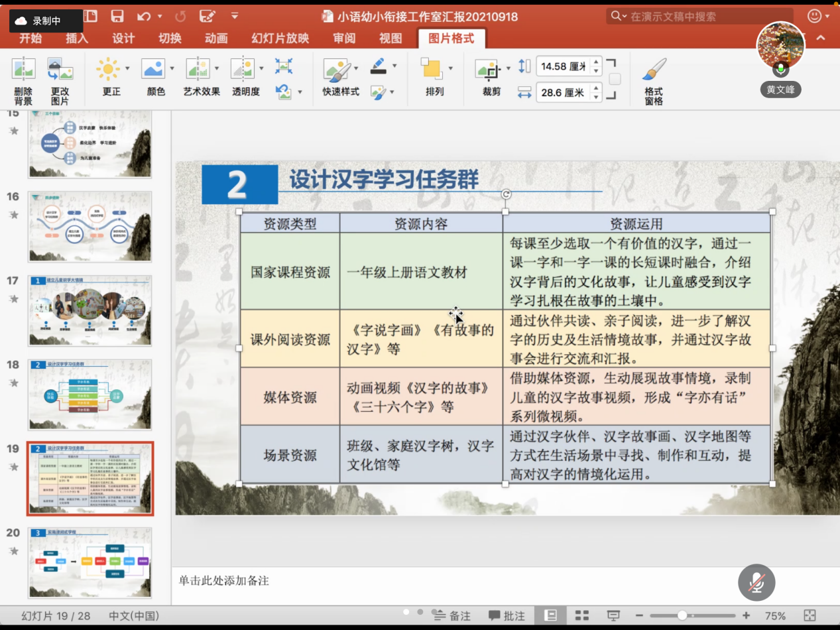Open Transparency (透明度) dropdown arrow
Image resolution: width=840 pixels, height=630 pixels.
pos(261,68)
